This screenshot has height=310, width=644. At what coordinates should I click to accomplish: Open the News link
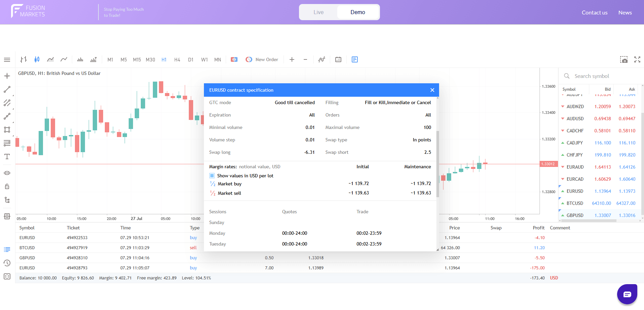[x=625, y=12]
